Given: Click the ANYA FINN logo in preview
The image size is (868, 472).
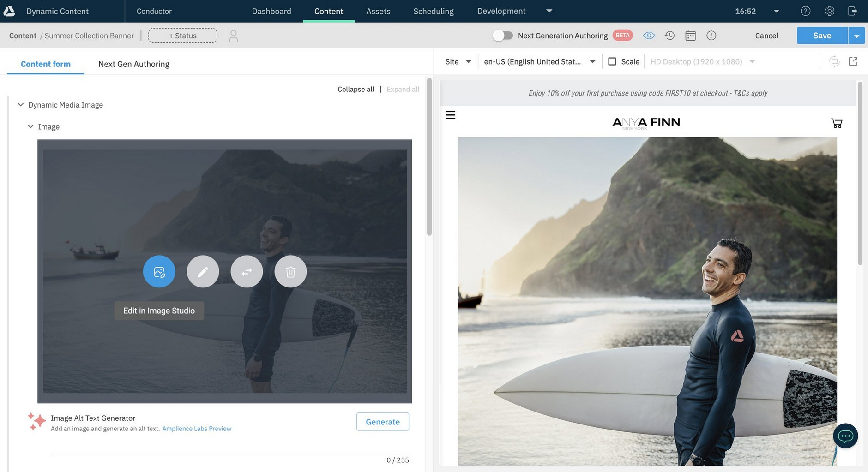Looking at the screenshot, I should [646, 123].
